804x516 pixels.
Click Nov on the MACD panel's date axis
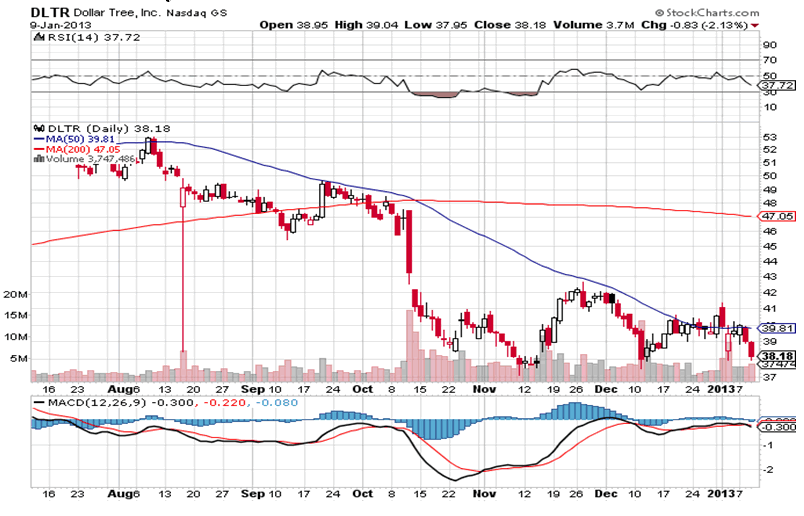point(485,494)
